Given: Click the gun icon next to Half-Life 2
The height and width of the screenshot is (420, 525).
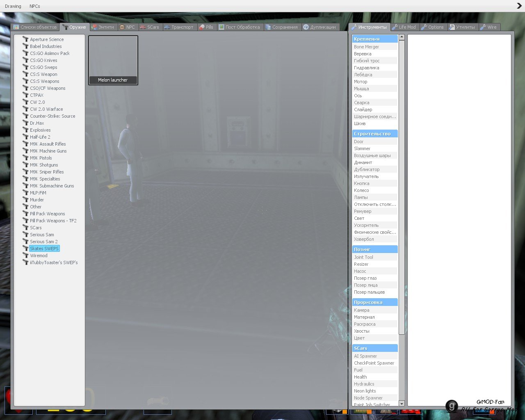Looking at the screenshot, I should (25, 137).
